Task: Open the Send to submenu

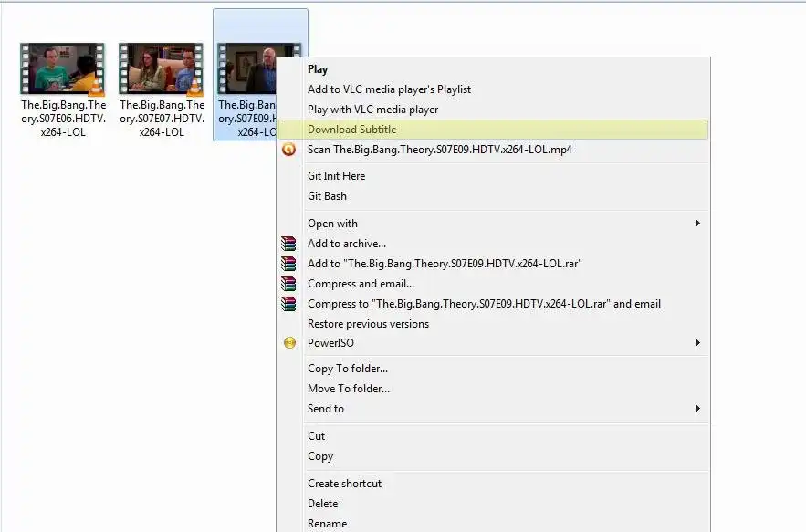Action: pos(494,409)
